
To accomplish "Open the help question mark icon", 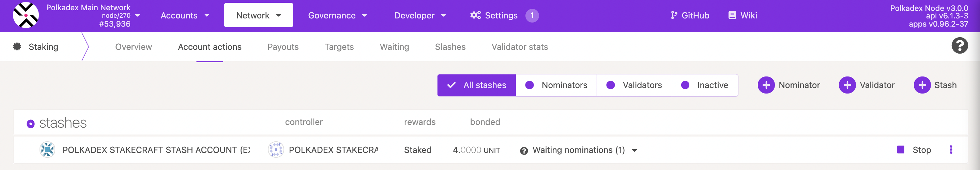I will (959, 46).
